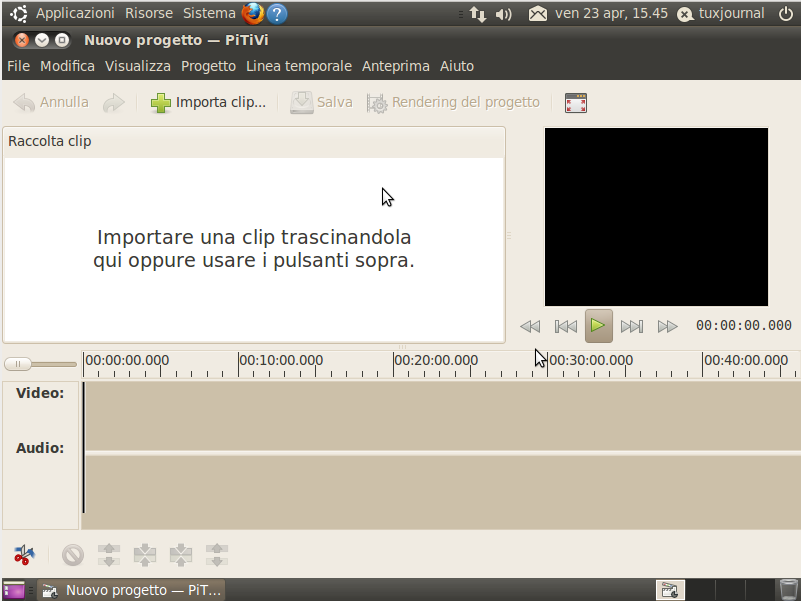
Task: Click the redo arrow icon
Action: pyautogui.click(x=113, y=103)
